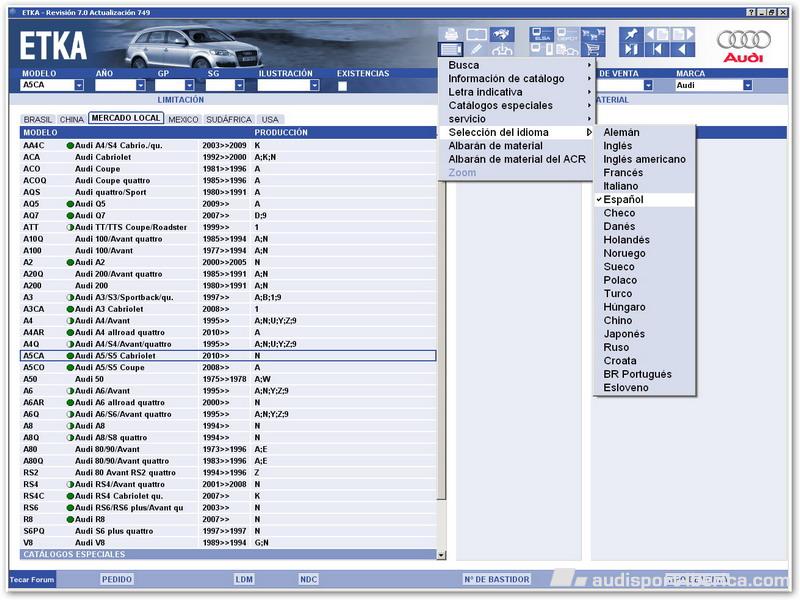Click the multiple shopping carts icon
Image resolution: width=800 pixels, height=600 pixels.
point(593,34)
